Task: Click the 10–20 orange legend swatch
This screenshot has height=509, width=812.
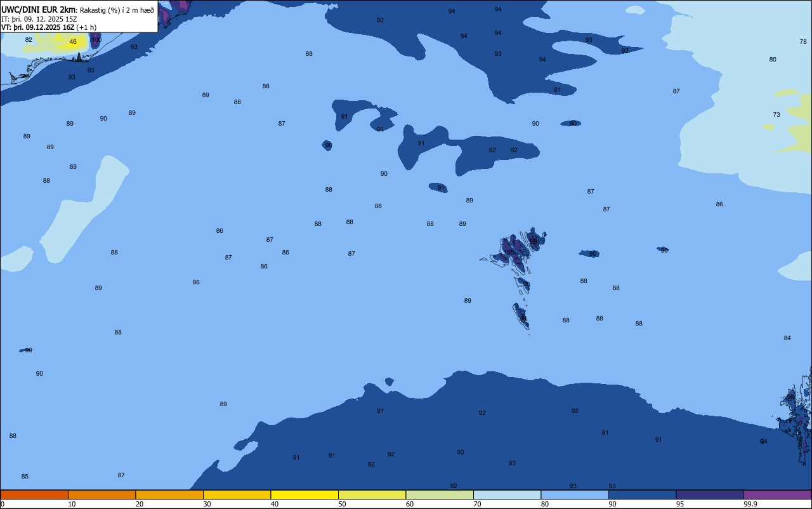Action: click(x=101, y=494)
